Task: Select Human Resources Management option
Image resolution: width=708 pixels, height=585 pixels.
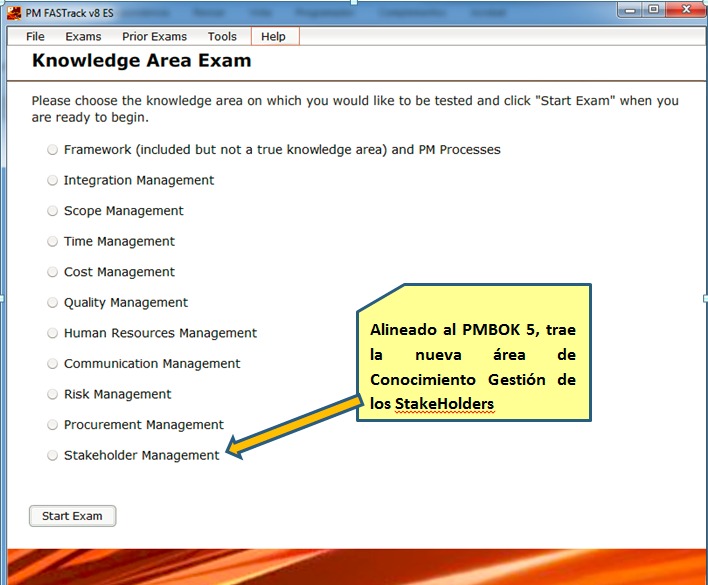Action: click(x=52, y=333)
